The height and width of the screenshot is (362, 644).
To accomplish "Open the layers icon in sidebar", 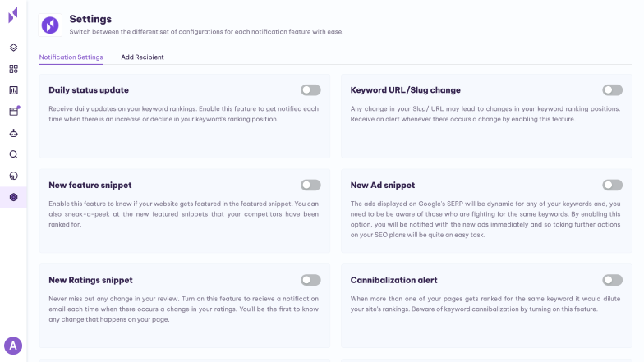I will coord(13,48).
